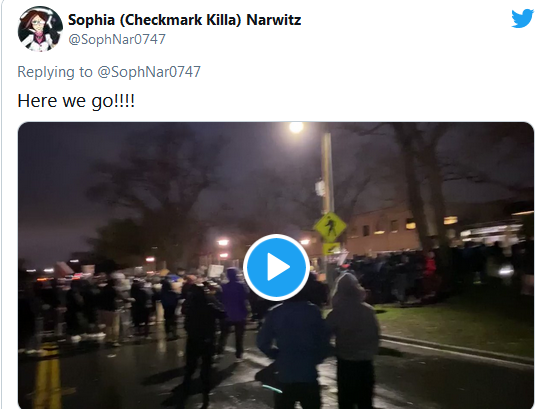Click the word 'Narwitz' in the display name
541x409 pixels.
click(x=274, y=20)
